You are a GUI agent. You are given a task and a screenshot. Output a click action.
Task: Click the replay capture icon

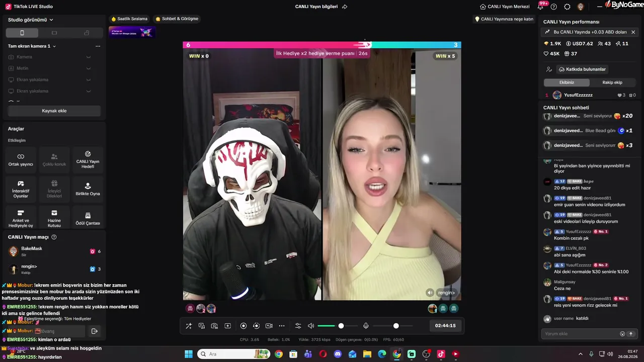coord(256,326)
